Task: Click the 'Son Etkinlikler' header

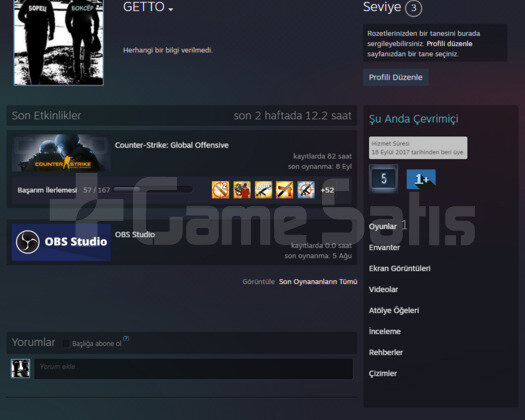Action: 46,116
